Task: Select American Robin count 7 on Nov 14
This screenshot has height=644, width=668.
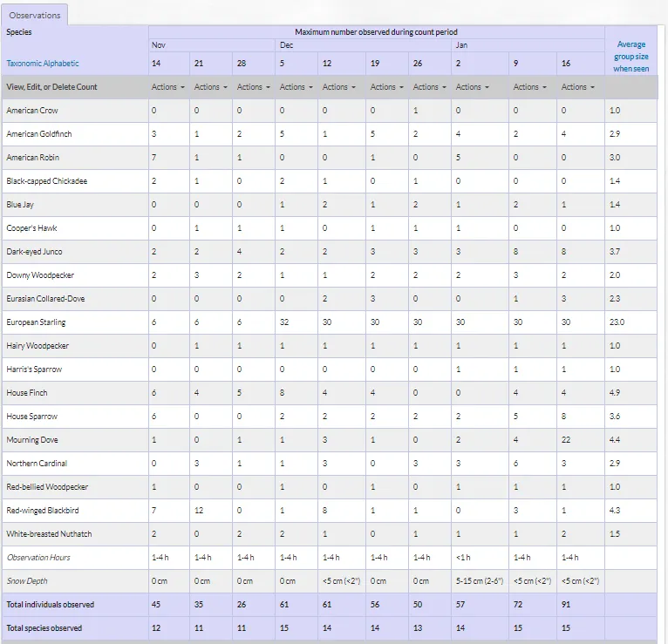Action: click(x=153, y=158)
